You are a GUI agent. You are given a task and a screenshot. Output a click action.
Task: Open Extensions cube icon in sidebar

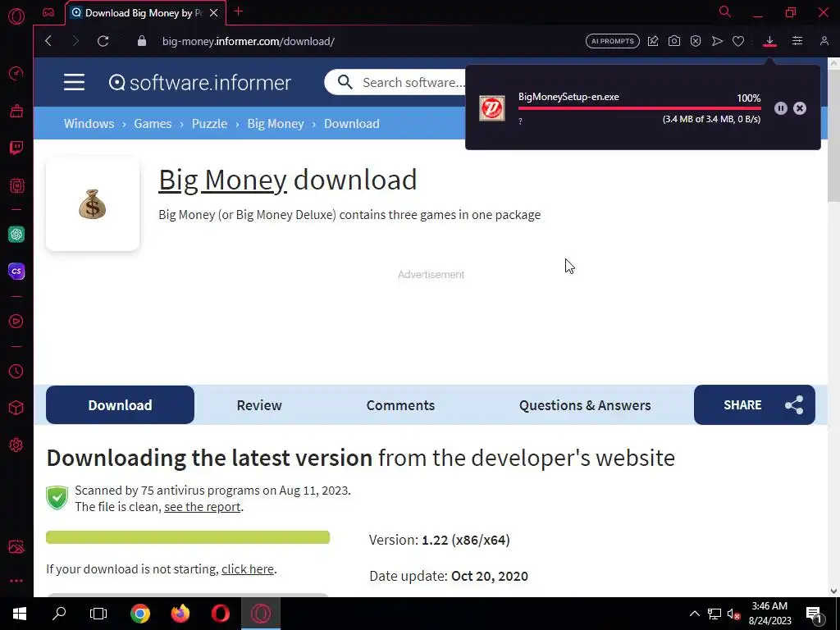click(16, 409)
